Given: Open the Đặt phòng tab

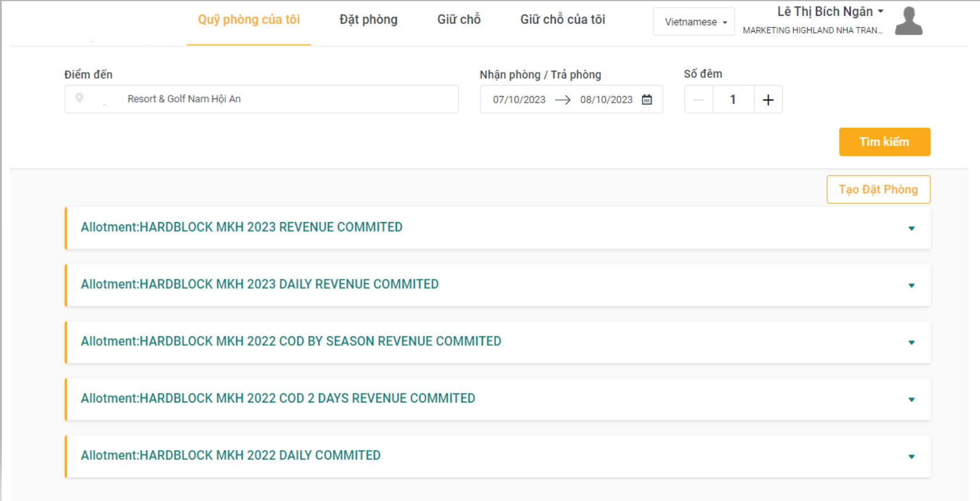Looking at the screenshot, I should click(368, 20).
